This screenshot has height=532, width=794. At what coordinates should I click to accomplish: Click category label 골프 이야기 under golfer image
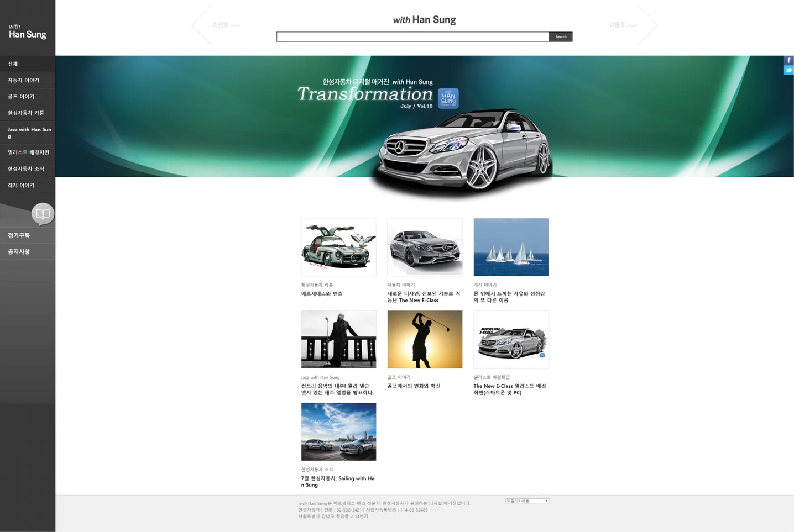(399, 377)
